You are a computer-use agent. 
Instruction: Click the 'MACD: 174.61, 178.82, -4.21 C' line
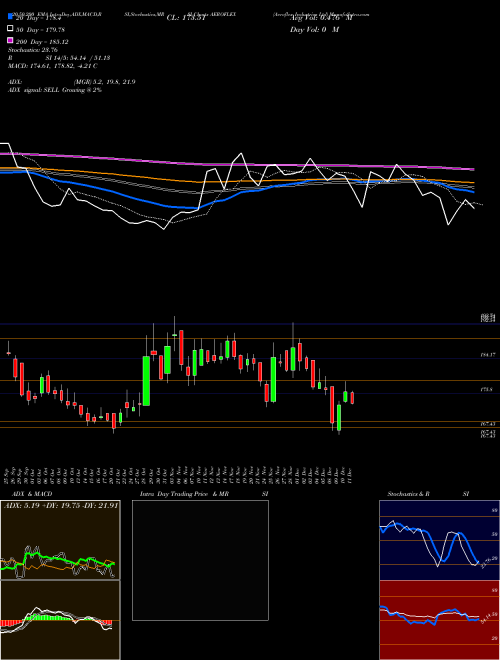tap(53, 66)
